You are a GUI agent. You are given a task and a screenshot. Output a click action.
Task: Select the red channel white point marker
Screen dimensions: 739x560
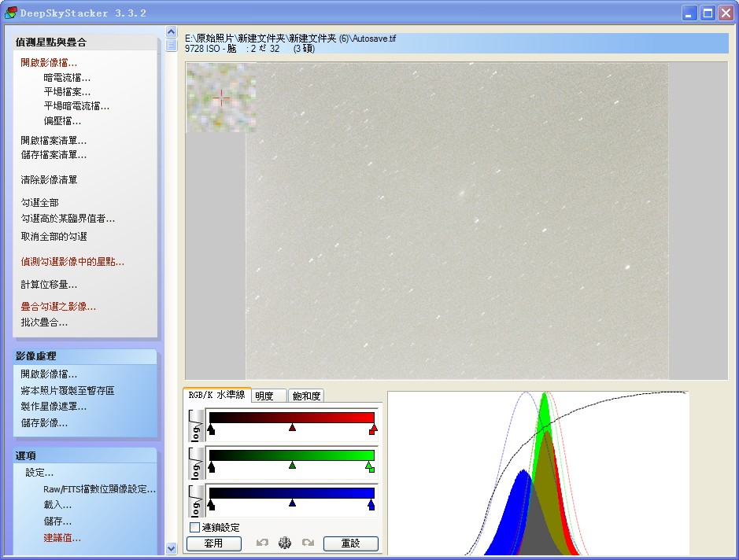pos(373,429)
